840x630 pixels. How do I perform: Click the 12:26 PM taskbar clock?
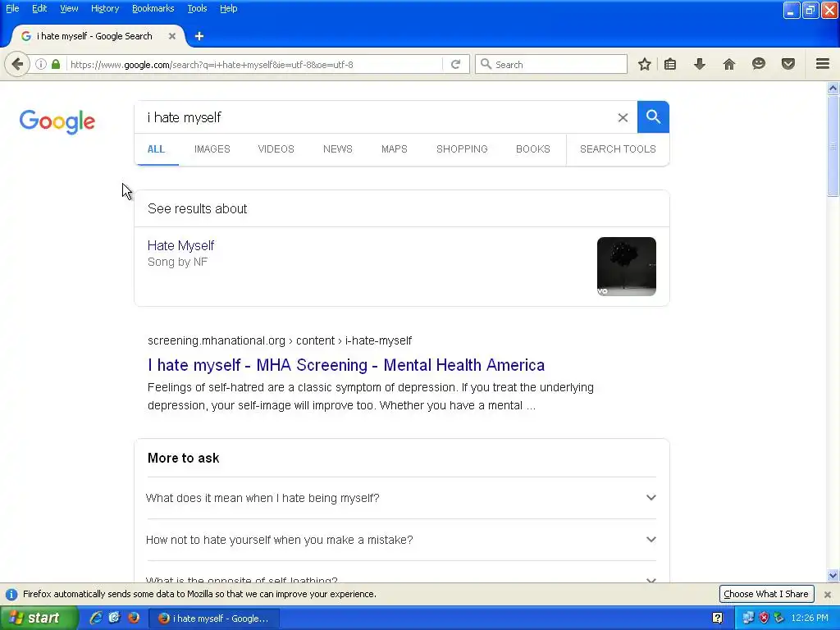(810, 619)
